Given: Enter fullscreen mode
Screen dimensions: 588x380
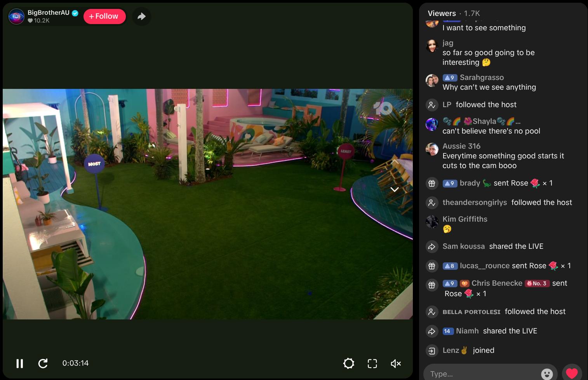Looking at the screenshot, I should [x=372, y=363].
